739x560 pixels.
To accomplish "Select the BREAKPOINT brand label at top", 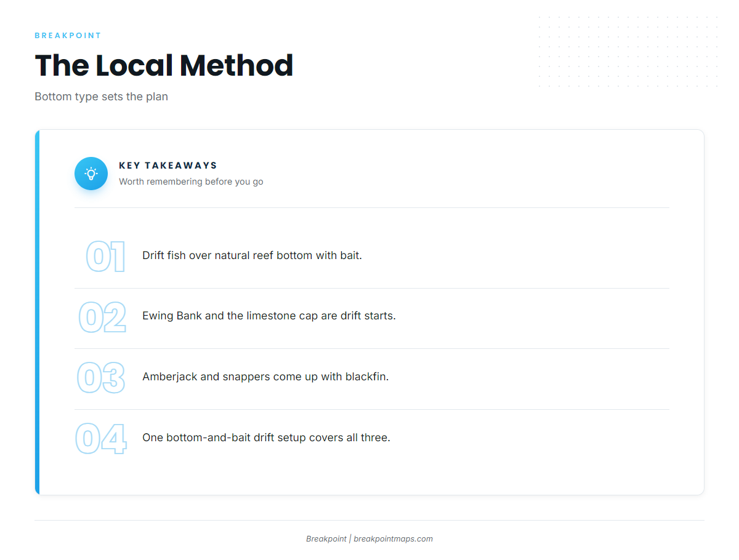I will tap(68, 36).
